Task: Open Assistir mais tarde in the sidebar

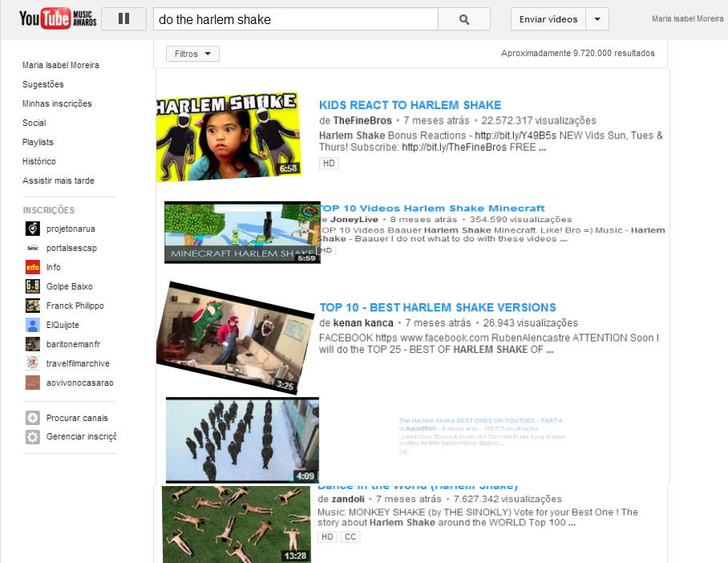Action: point(59,180)
